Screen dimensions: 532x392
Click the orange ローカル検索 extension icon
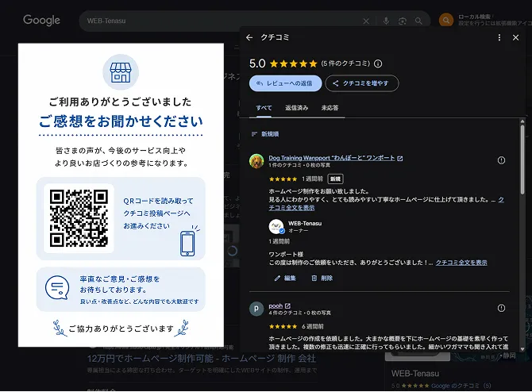click(x=446, y=21)
